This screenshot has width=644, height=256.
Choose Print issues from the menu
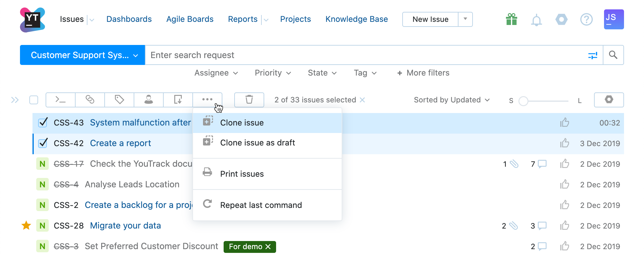(242, 174)
